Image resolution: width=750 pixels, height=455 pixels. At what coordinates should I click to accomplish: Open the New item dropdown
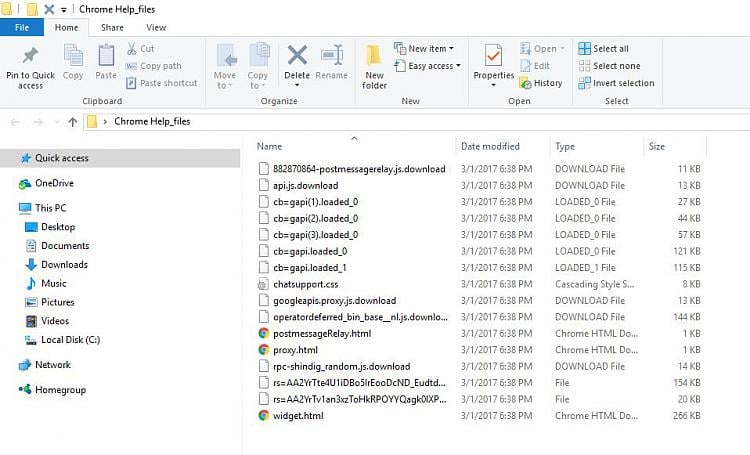click(x=424, y=48)
